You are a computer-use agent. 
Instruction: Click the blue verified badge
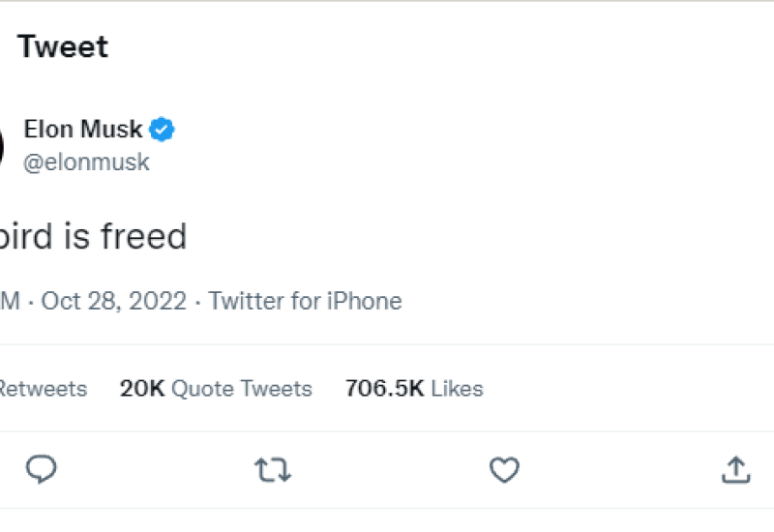(x=162, y=129)
